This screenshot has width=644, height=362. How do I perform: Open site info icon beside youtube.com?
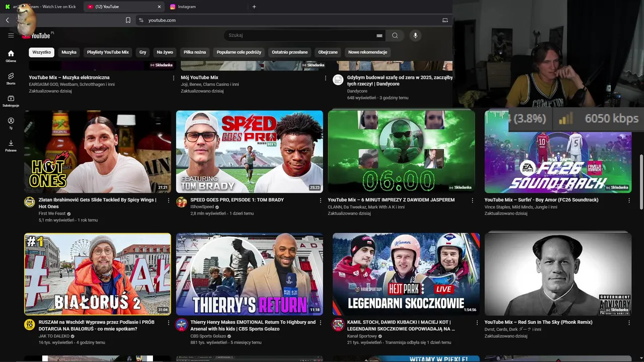(141, 20)
